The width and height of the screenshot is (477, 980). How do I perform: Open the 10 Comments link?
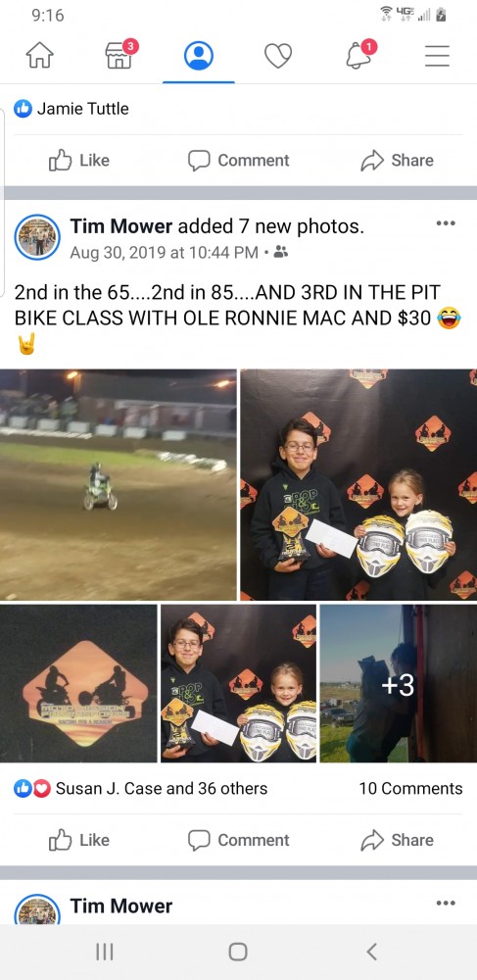coord(410,789)
